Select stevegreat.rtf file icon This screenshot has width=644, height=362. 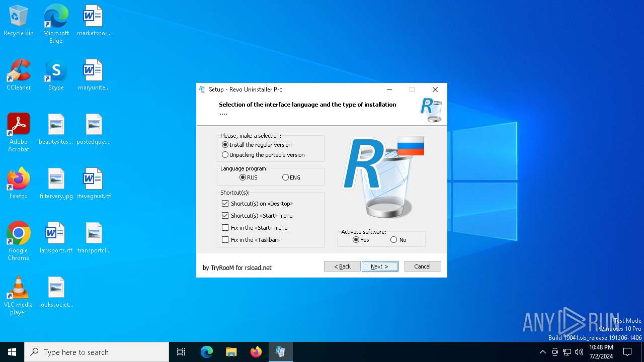94,184
